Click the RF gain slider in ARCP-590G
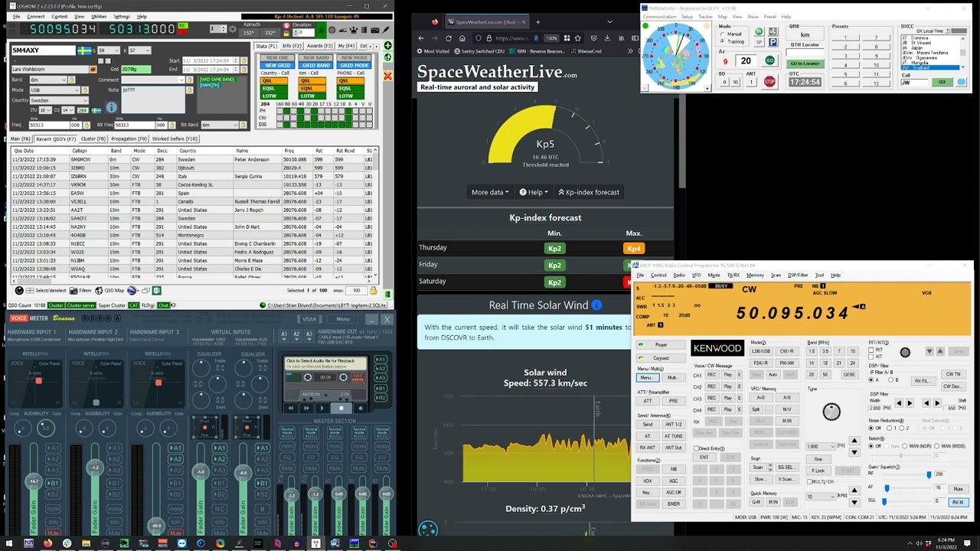Viewport: 980px width, 551px height. [929, 475]
